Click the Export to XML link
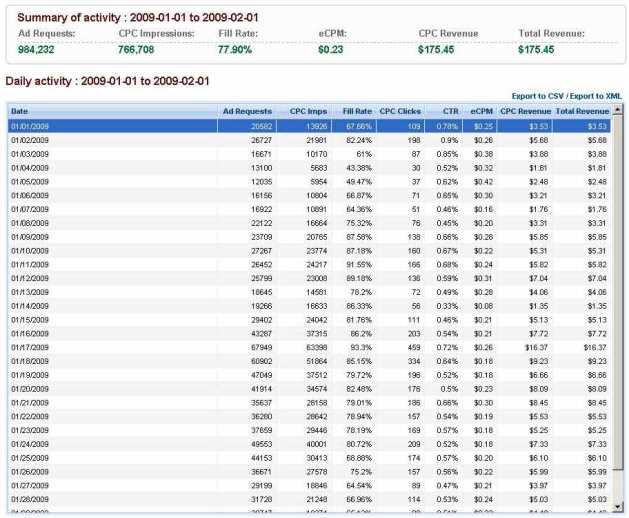Image resolution: width=629 pixels, height=518 pixels. click(596, 95)
